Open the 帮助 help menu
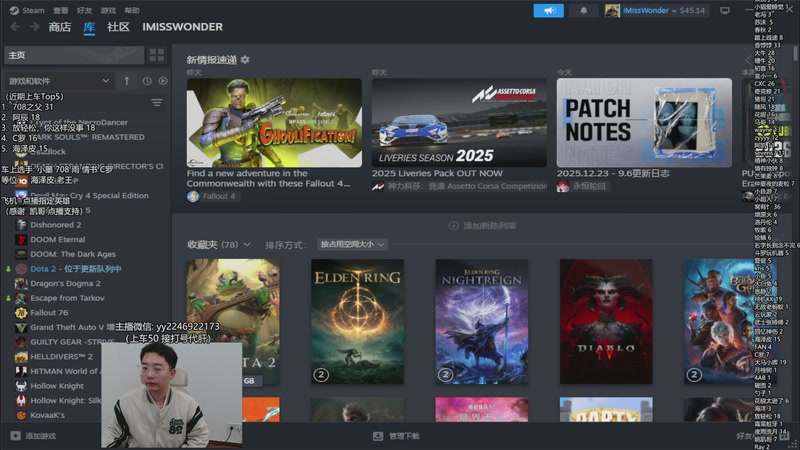The height and width of the screenshot is (450, 800). (132, 10)
